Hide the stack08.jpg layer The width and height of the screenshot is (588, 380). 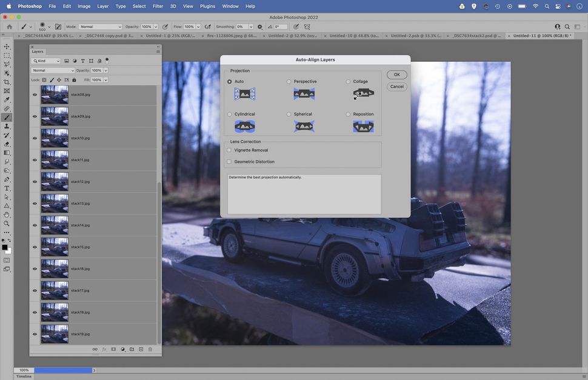[x=35, y=95]
